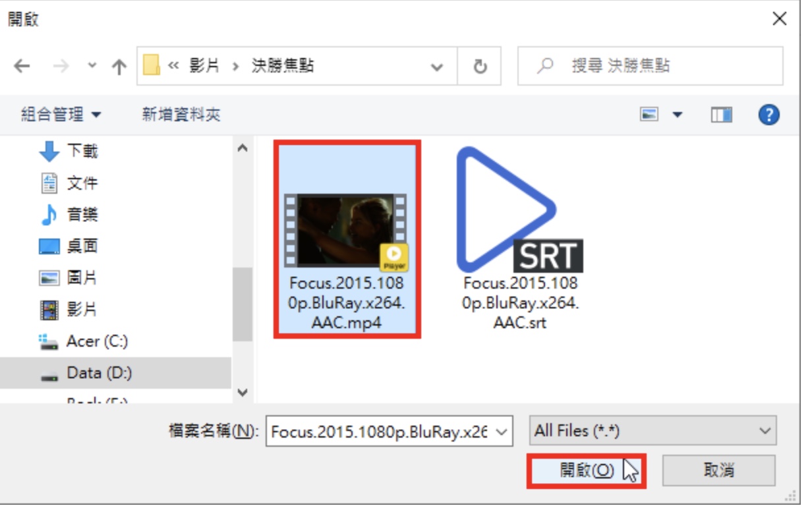
Task: Expand the file name dropdown
Action: point(501,432)
